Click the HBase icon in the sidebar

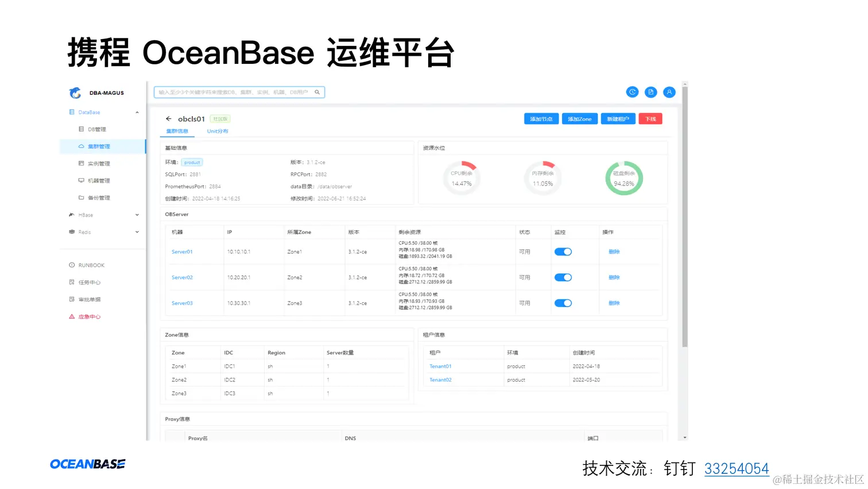[72, 215]
